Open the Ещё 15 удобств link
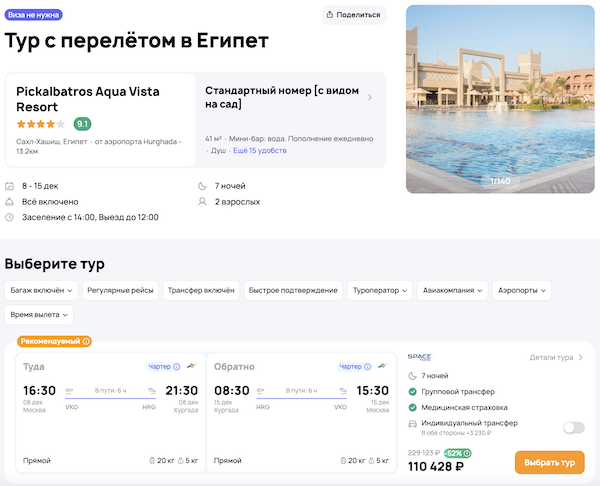The width and height of the screenshot is (600, 486). (259, 150)
